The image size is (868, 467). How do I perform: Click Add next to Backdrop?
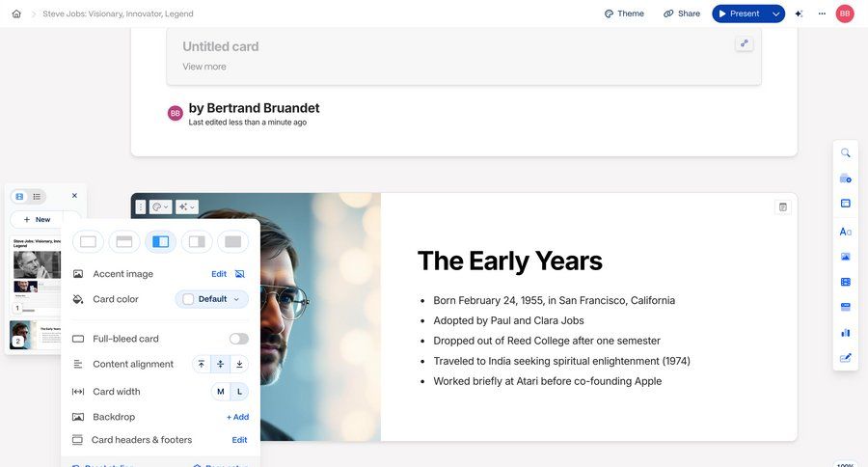click(237, 417)
